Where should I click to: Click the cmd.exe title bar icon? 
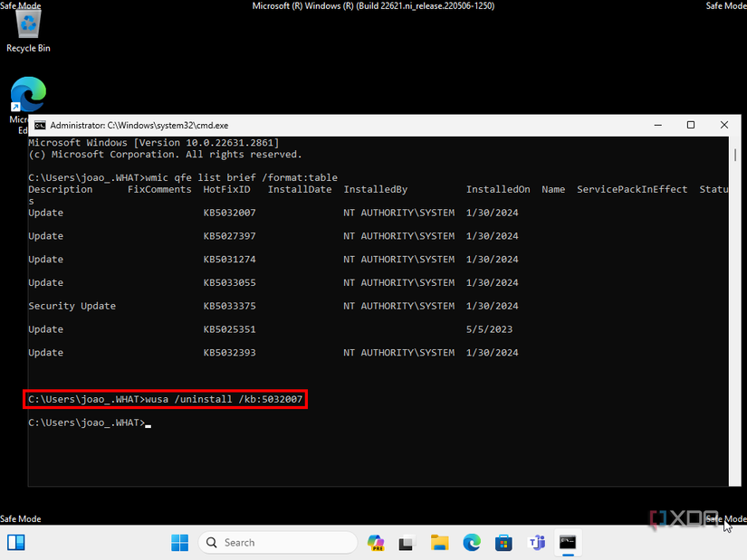(40, 125)
